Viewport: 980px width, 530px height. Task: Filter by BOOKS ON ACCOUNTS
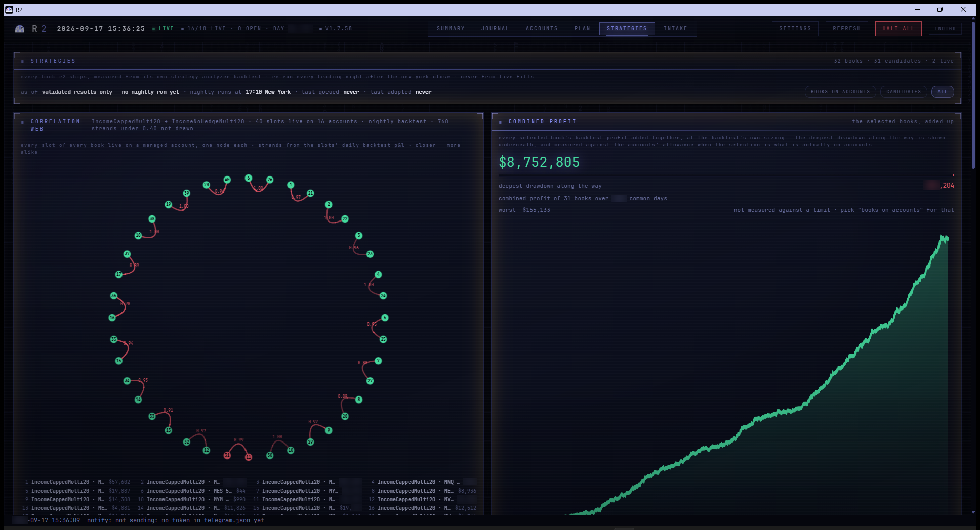tap(840, 92)
